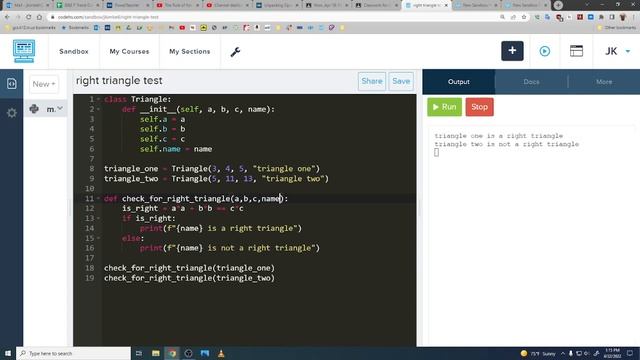Click code line 'triangle_one = Triangle(3, 4, 5...'
This screenshot has width=640, height=360.
[x=212, y=169]
